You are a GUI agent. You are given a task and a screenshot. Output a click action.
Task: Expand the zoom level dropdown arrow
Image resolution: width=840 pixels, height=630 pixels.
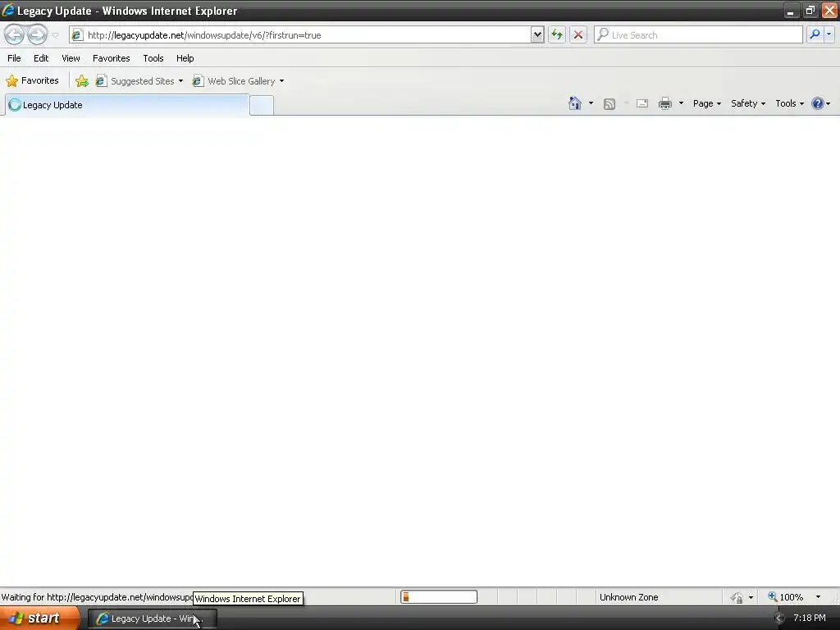818,597
